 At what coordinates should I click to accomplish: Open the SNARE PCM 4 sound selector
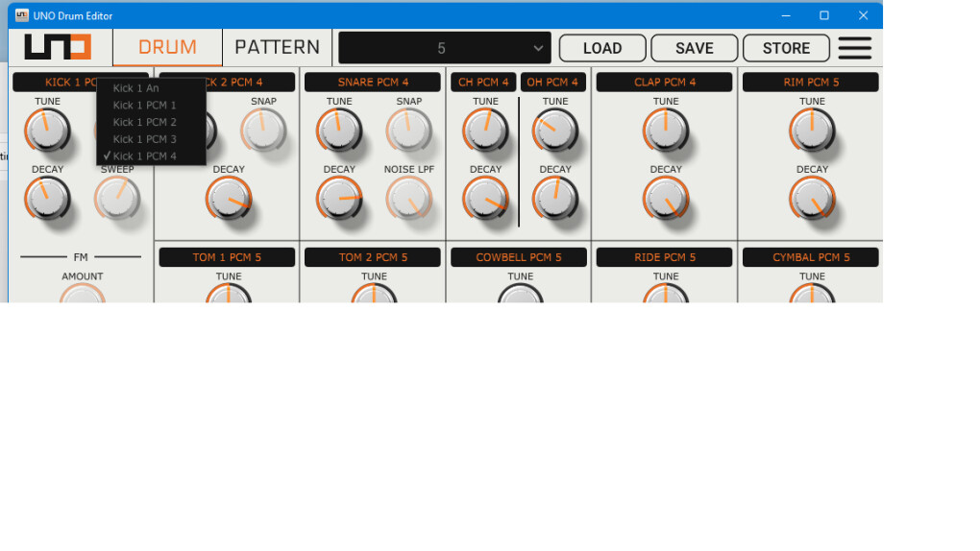click(373, 82)
